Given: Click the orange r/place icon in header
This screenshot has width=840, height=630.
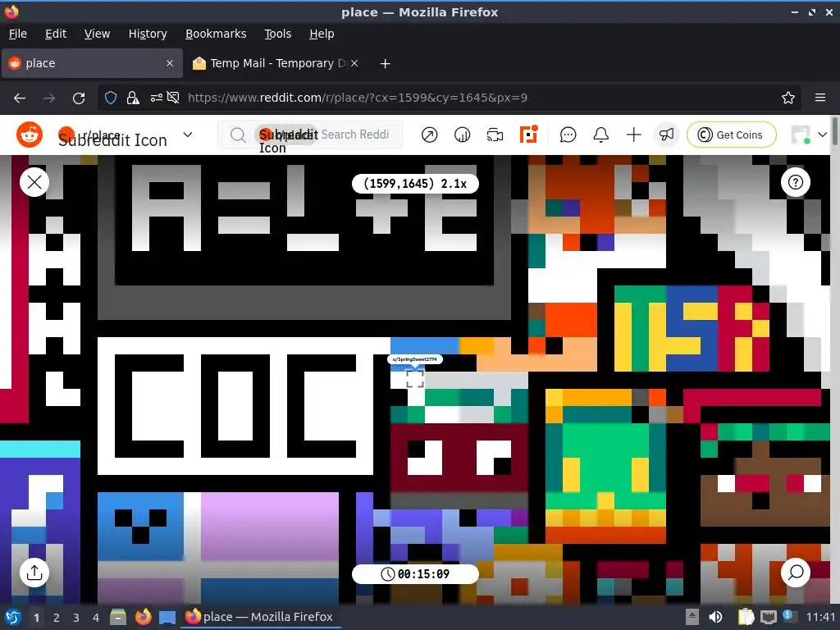Looking at the screenshot, I should click(x=528, y=135).
